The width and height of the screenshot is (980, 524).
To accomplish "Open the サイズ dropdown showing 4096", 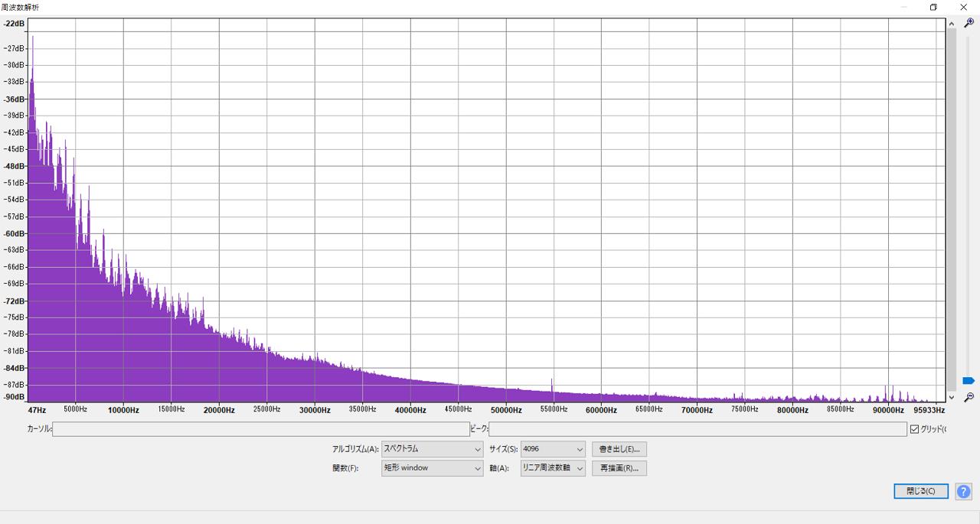I will [553, 449].
